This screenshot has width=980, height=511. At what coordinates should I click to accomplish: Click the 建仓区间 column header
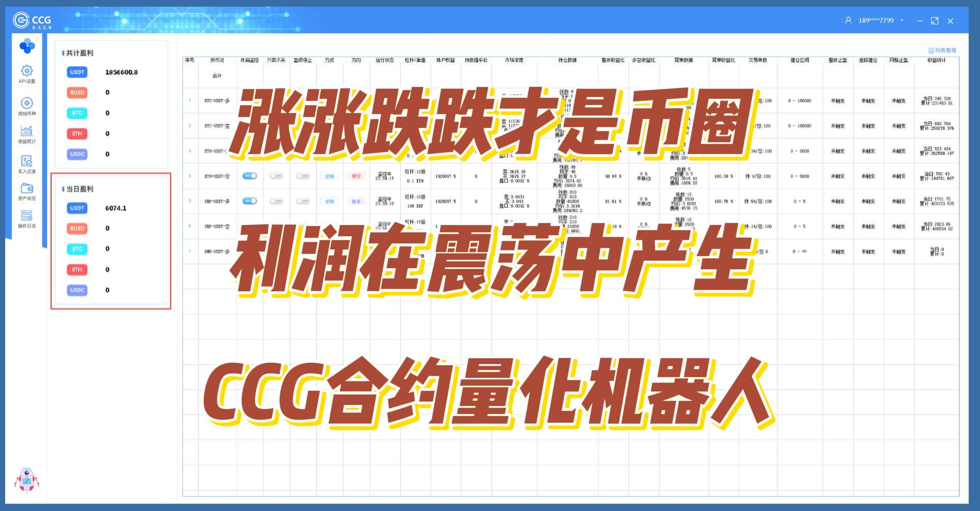click(x=800, y=60)
